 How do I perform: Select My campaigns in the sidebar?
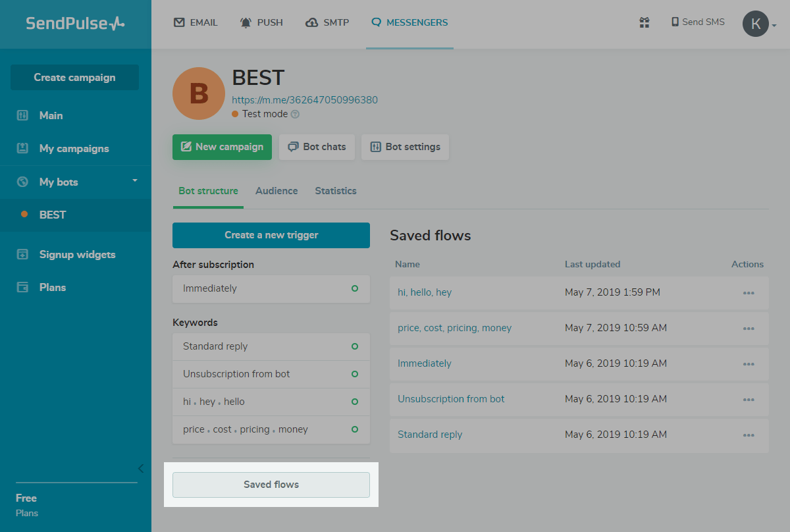coord(76,148)
